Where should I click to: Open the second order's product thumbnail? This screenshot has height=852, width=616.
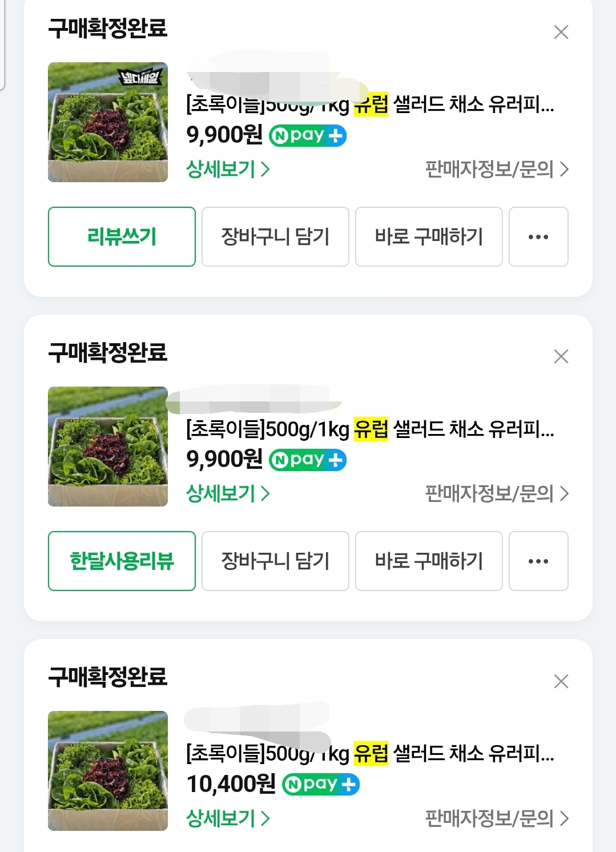[x=108, y=447]
